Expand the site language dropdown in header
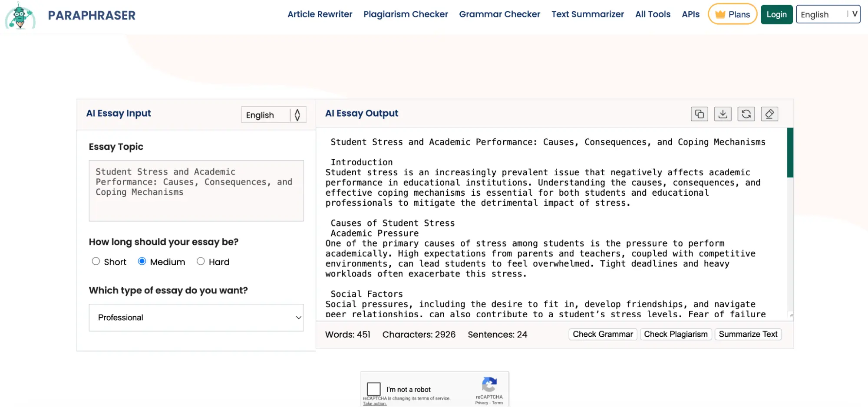This screenshot has height=407, width=868. [x=828, y=14]
